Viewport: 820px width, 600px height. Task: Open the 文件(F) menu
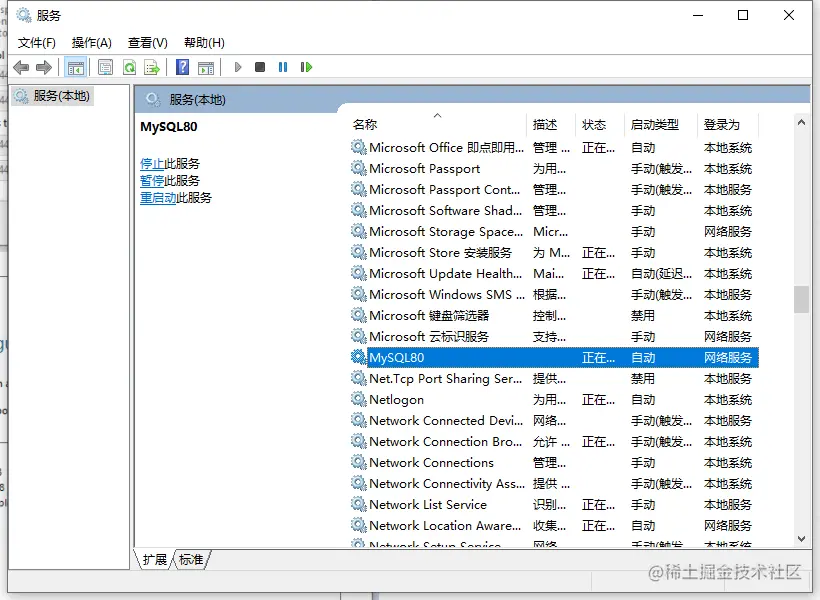coord(37,43)
